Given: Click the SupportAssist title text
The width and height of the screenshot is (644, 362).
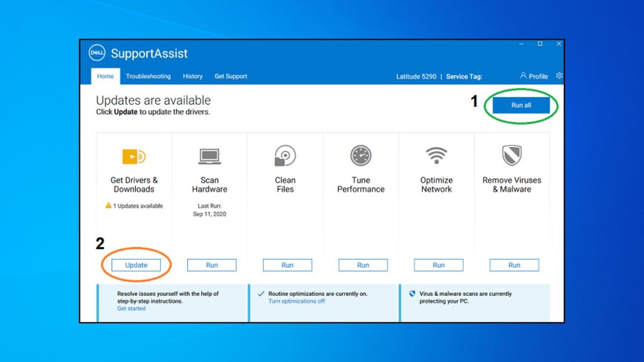Looking at the screenshot, I should pos(149,54).
